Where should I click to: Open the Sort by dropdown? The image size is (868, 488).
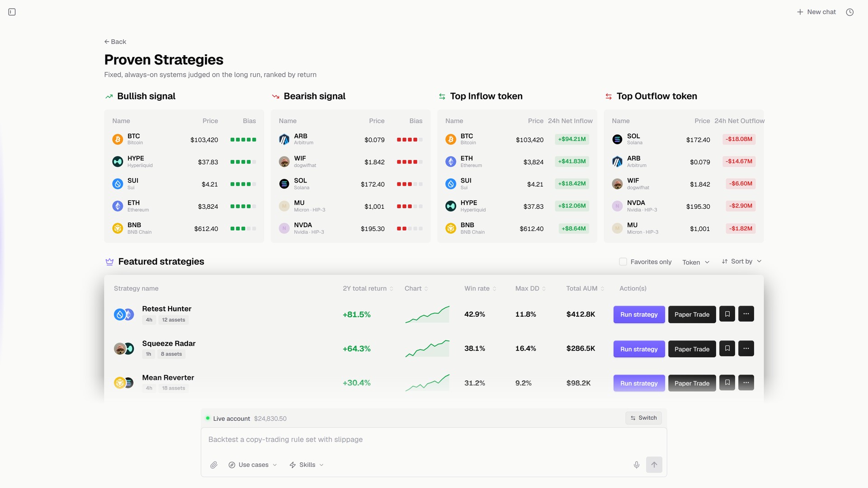click(x=742, y=261)
